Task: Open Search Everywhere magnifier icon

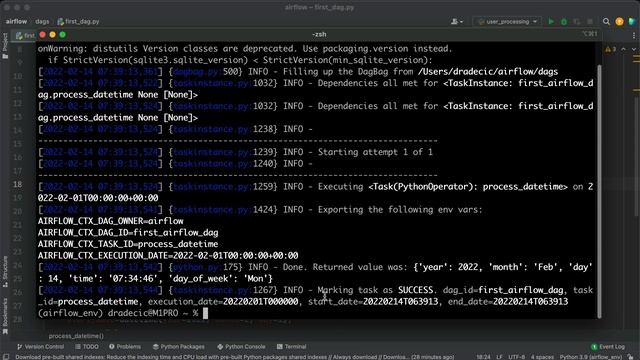Action: (606, 22)
